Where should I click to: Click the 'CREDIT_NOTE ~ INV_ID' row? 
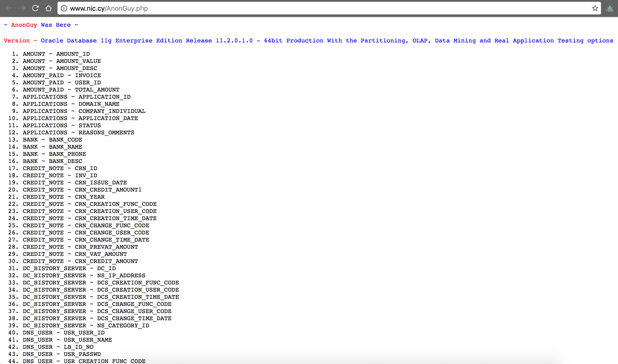pyautogui.click(x=60, y=175)
